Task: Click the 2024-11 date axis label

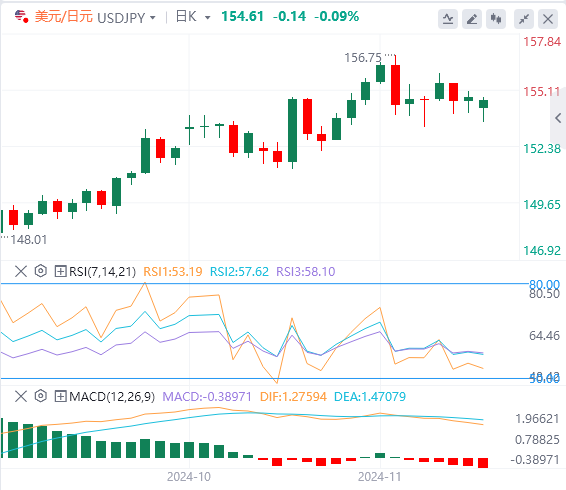Action: tap(380, 477)
